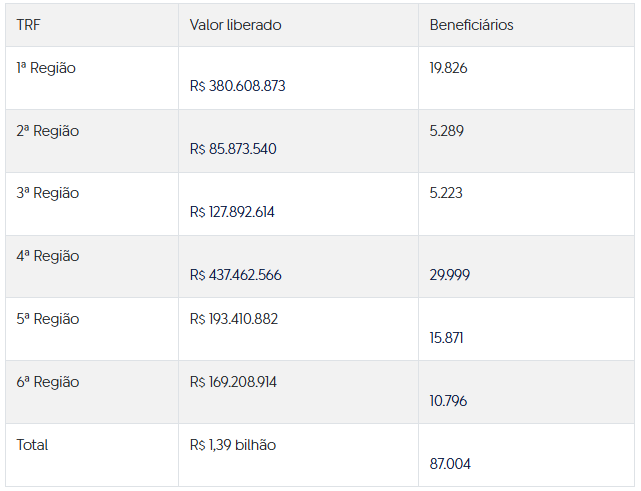Click the 3ª Região row label
641x491 pixels.
pos(47,193)
